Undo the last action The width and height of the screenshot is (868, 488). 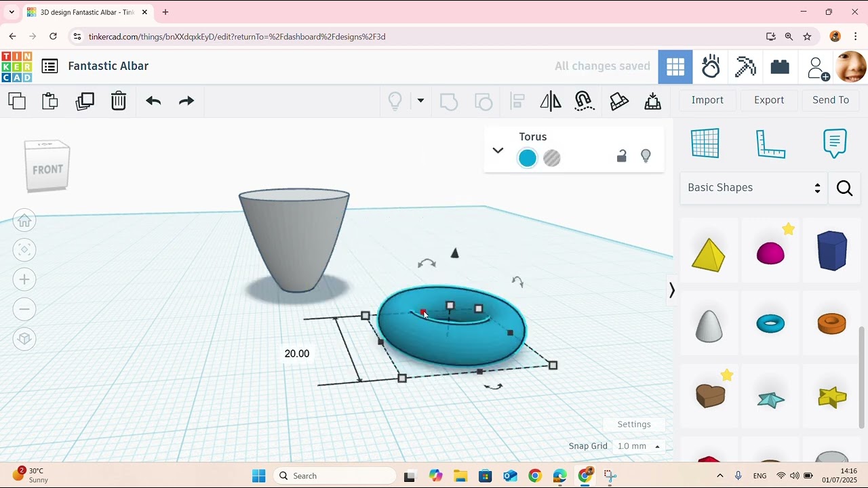153,101
